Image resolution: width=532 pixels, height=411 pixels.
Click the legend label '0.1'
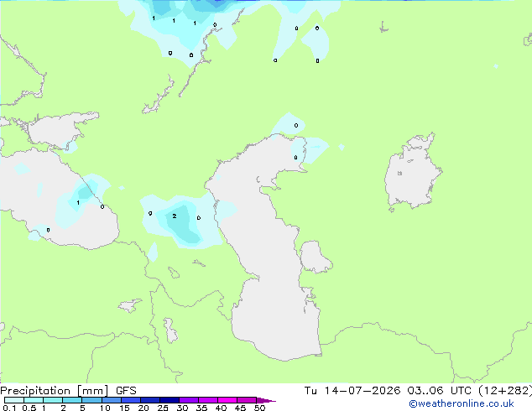pyautogui.click(x=9, y=408)
